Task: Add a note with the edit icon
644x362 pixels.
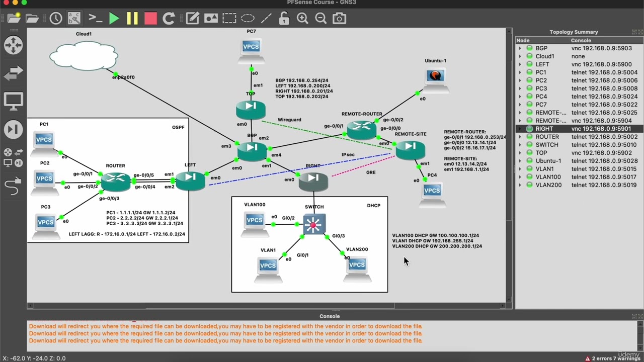Action: pos(193,19)
